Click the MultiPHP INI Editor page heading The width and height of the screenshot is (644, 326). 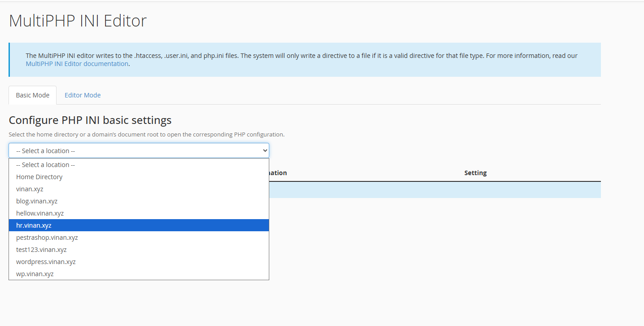pos(77,20)
